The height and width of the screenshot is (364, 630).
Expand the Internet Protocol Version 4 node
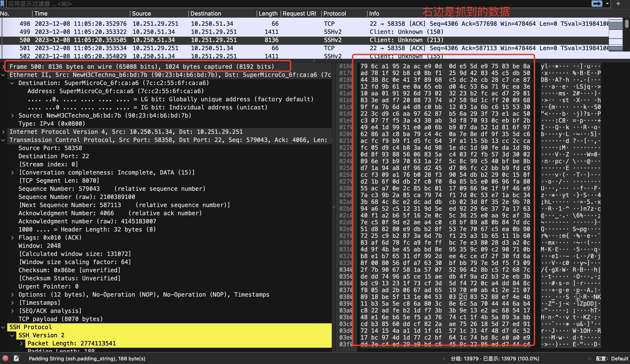click(x=3, y=132)
